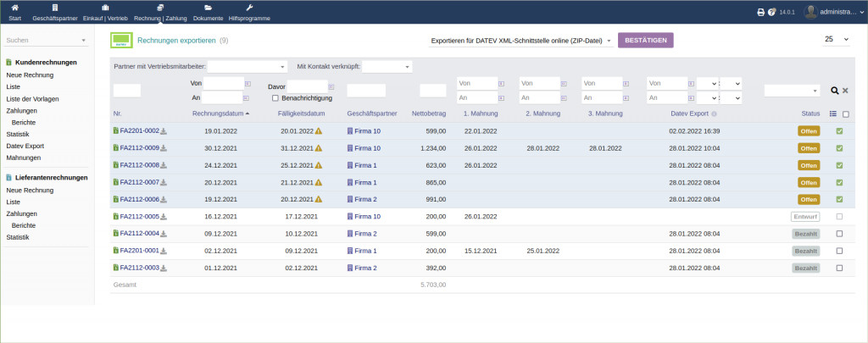Click the Datev Export info icon
This screenshot has height=343, width=868.
pyautogui.click(x=714, y=113)
